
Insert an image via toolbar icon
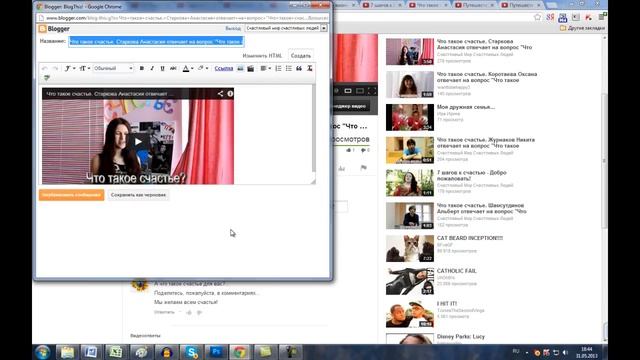pos(240,68)
